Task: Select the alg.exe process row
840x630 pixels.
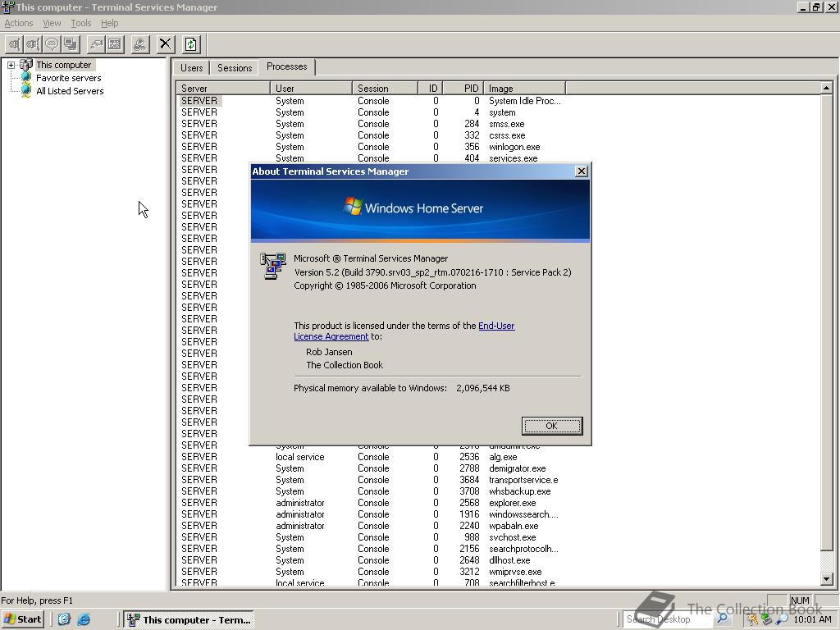Action: pyautogui.click(x=371, y=457)
